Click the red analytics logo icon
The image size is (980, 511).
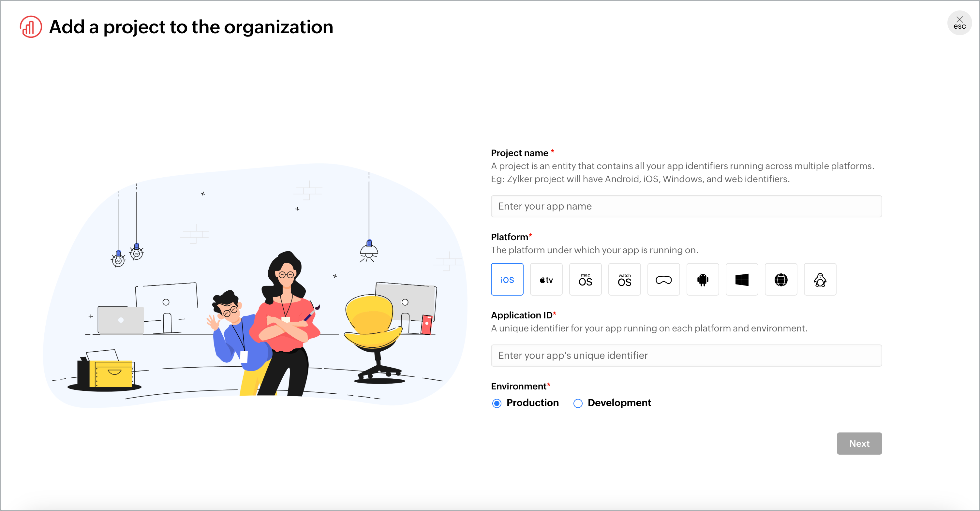click(x=30, y=27)
